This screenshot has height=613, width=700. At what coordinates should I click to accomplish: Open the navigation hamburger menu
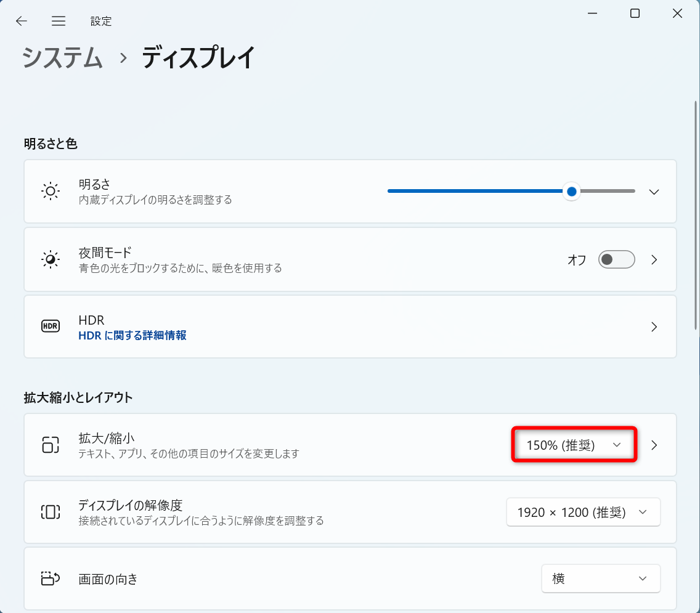pos(59,20)
